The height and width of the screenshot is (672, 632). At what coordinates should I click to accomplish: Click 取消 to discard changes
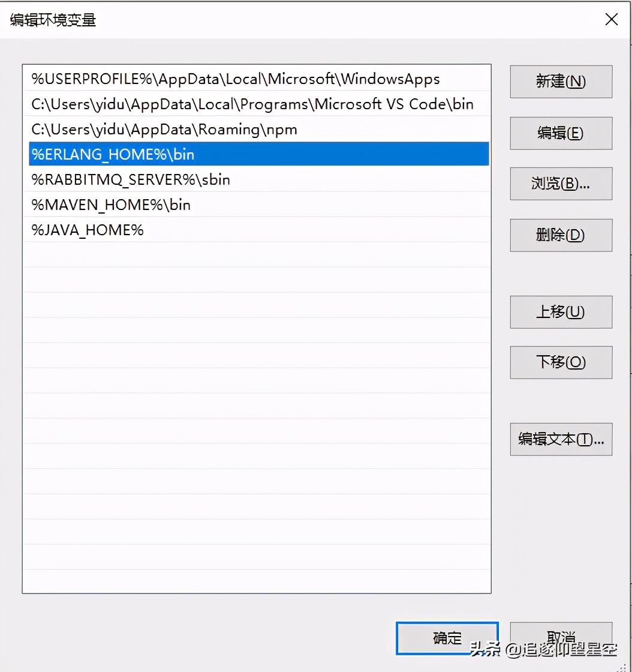pyautogui.click(x=560, y=638)
